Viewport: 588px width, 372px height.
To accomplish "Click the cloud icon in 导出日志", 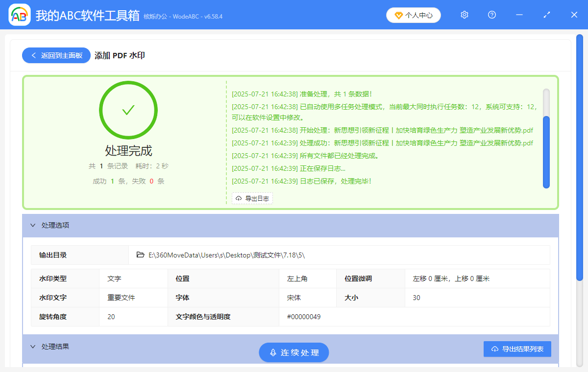I will (x=239, y=198).
